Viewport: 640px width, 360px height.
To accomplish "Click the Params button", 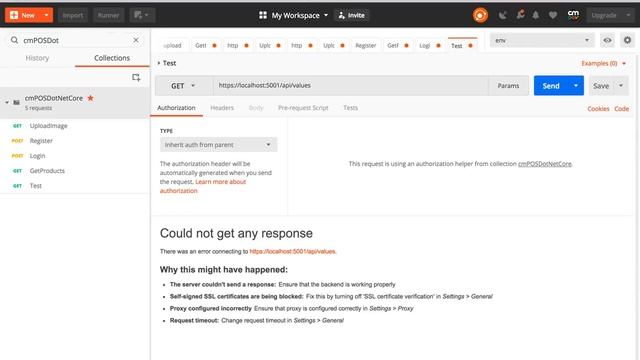I will point(508,86).
